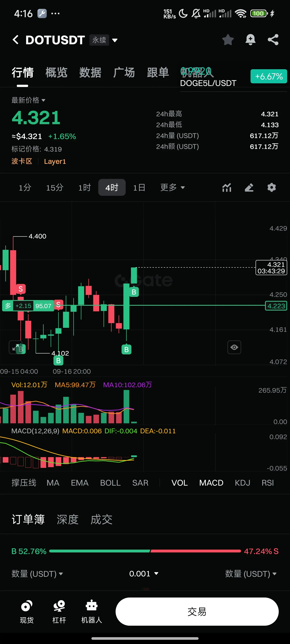Image resolution: width=290 pixels, height=644 pixels.
Task: Open trading bot (机器人) icon
Action: coord(92,611)
